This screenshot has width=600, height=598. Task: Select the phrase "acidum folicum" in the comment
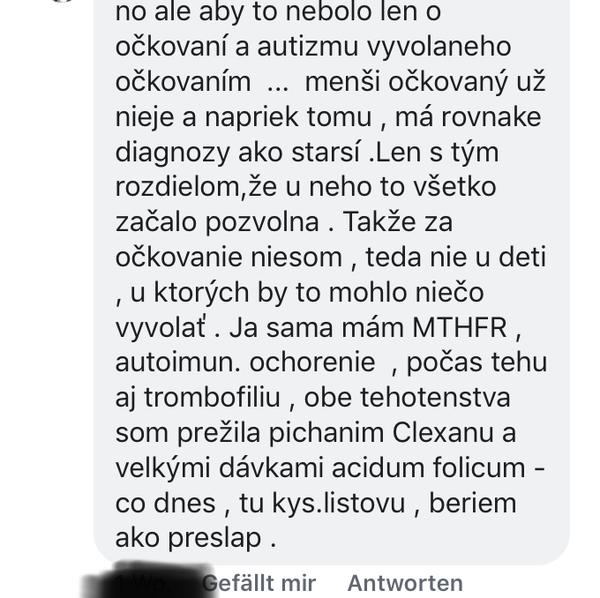428,468
